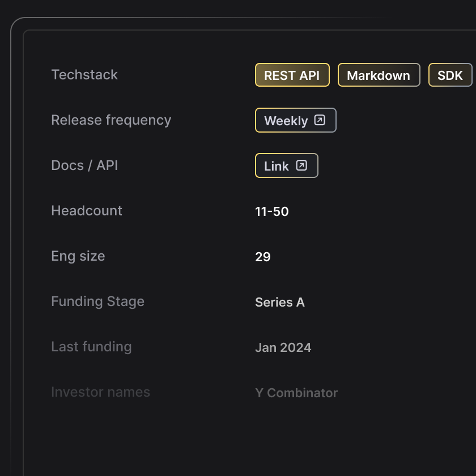Viewport: 476px width, 476px height.
Task: Click the Headcount label
Action: coord(87,211)
